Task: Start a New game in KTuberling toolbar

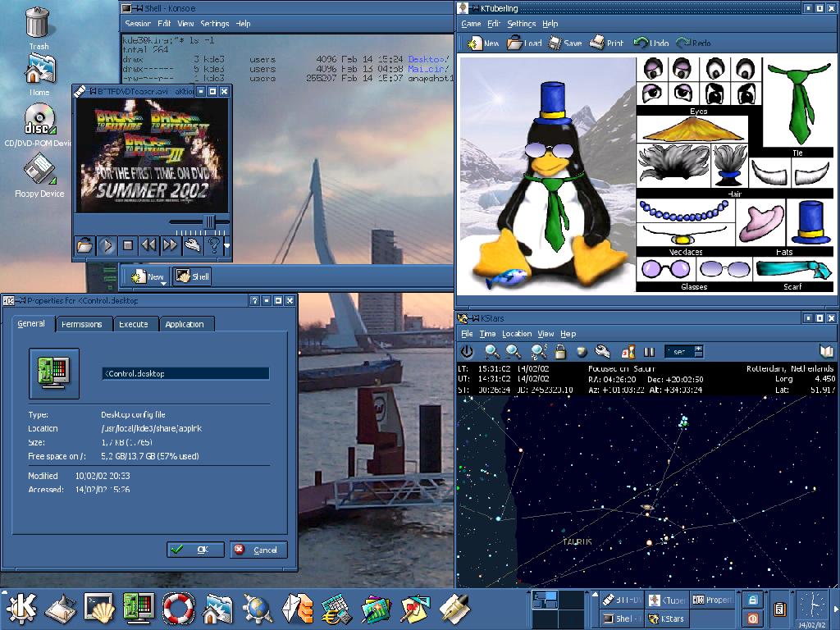Action: pos(482,43)
